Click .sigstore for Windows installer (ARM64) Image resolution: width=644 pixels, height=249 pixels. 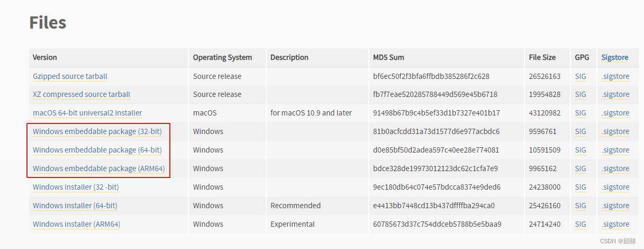click(x=615, y=224)
